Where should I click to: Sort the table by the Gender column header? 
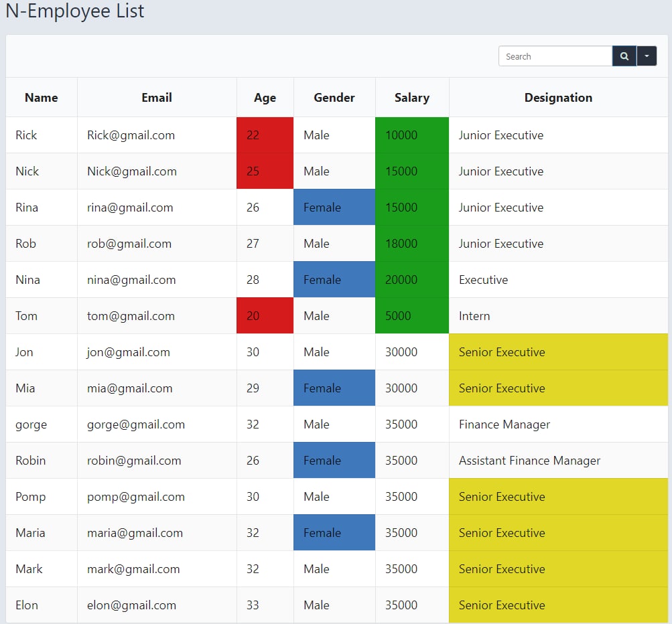click(x=334, y=97)
